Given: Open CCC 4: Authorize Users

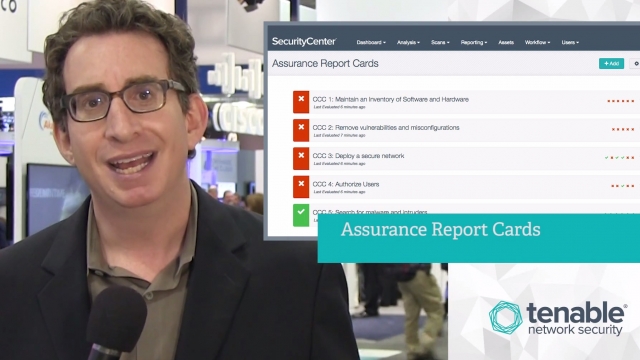Looking at the screenshot, I should pyautogui.click(x=346, y=184).
